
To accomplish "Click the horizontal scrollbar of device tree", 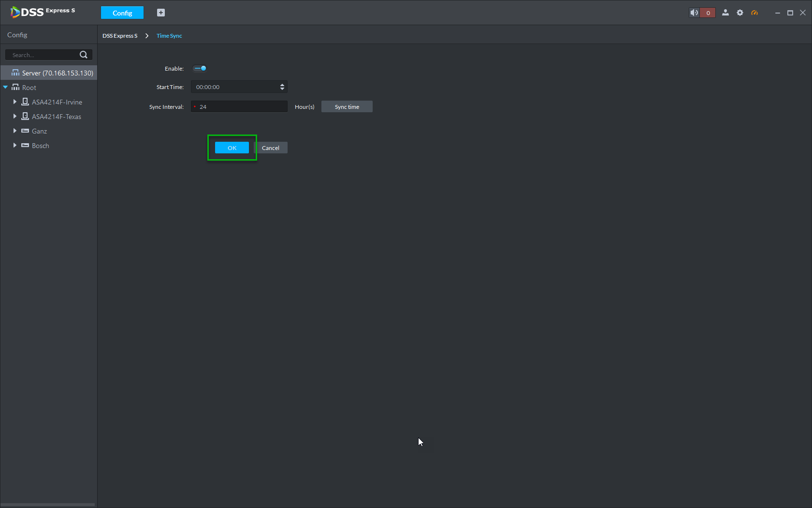I will (48, 505).
